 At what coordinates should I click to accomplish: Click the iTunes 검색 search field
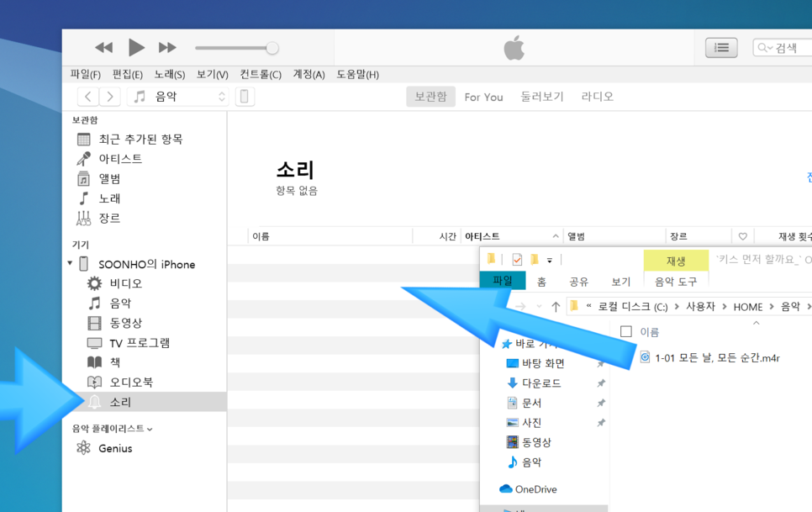pyautogui.click(x=783, y=48)
